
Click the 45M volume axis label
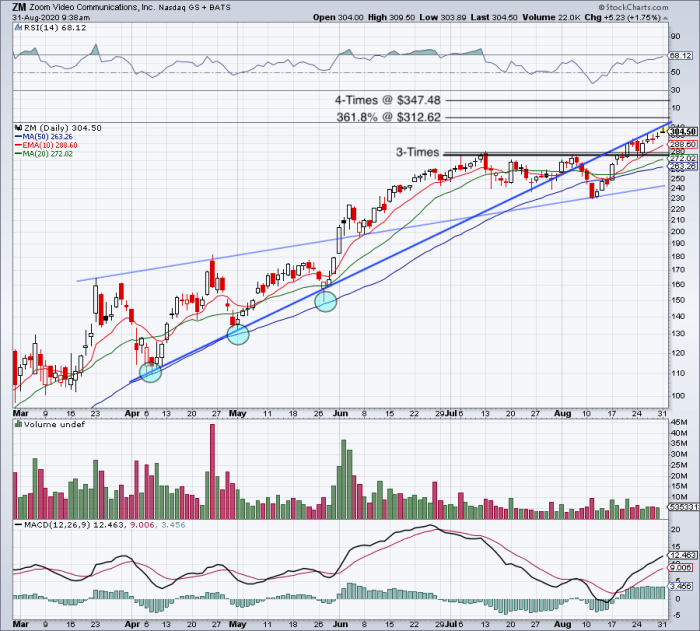point(679,422)
